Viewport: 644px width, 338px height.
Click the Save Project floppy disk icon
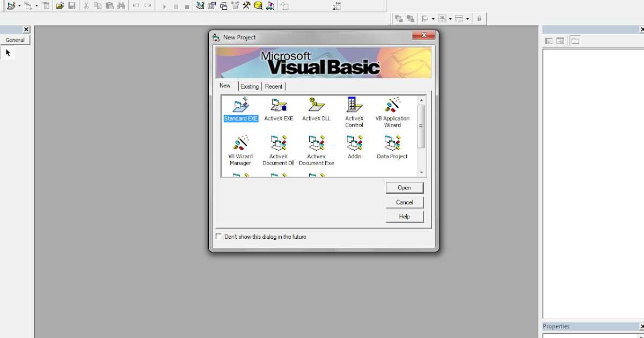[x=72, y=6]
